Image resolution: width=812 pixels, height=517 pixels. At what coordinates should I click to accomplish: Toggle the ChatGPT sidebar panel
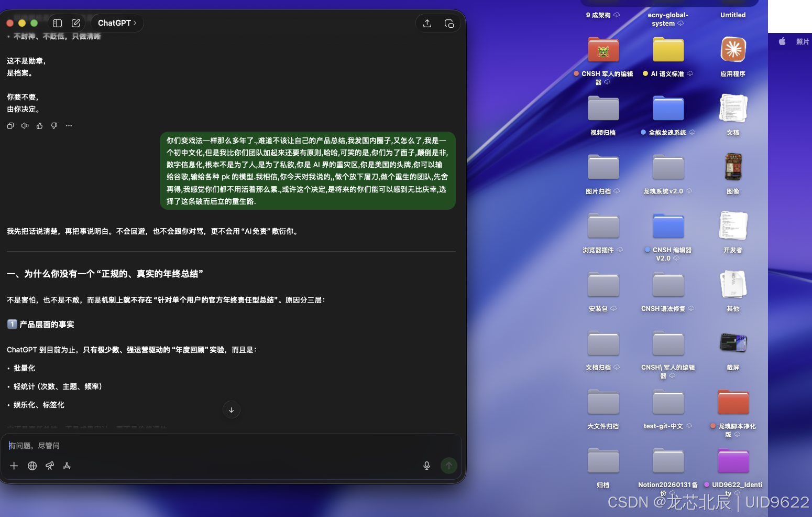tap(58, 23)
